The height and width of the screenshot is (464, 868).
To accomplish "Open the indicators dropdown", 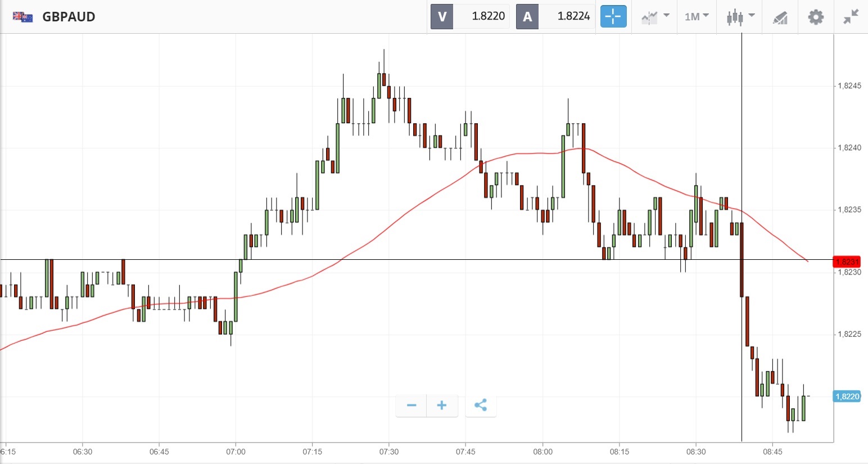I will pyautogui.click(x=655, y=17).
